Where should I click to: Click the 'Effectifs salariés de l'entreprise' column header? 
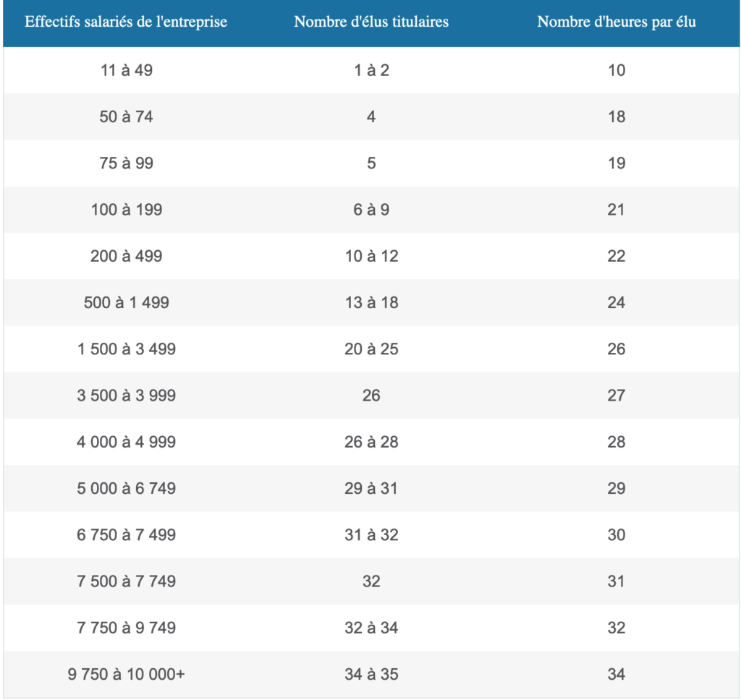click(x=126, y=22)
